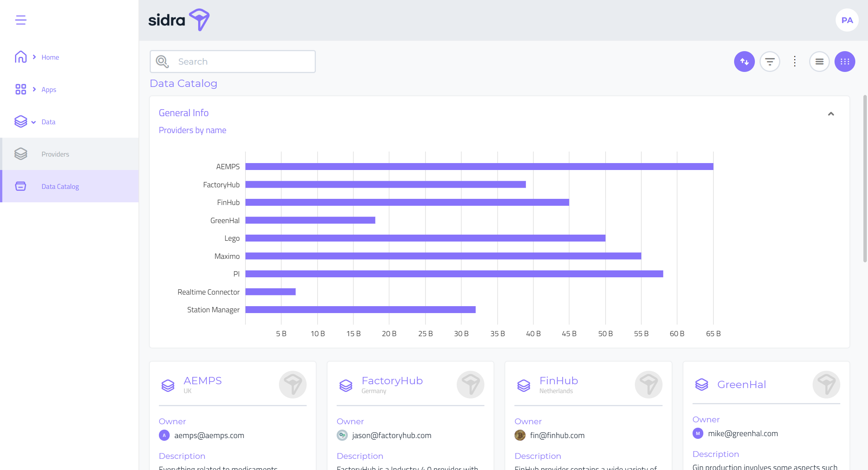
Task: Click the PI chart bar
Action: [x=454, y=274]
